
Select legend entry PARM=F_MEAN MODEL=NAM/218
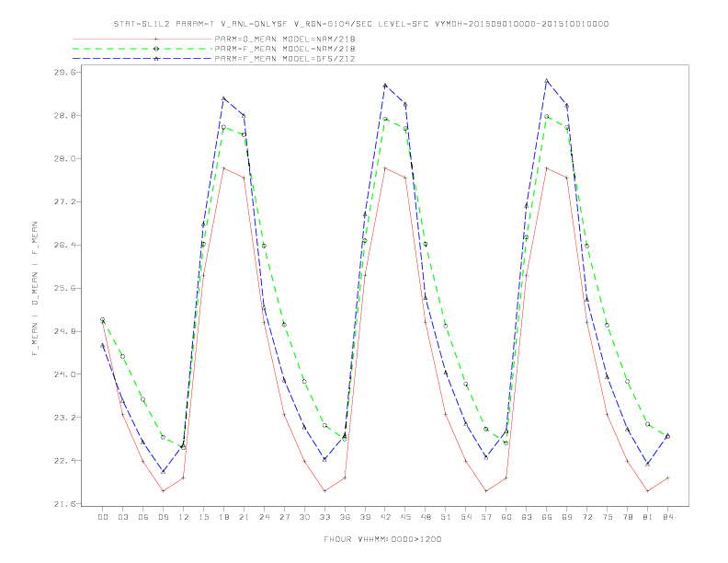click(285, 49)
